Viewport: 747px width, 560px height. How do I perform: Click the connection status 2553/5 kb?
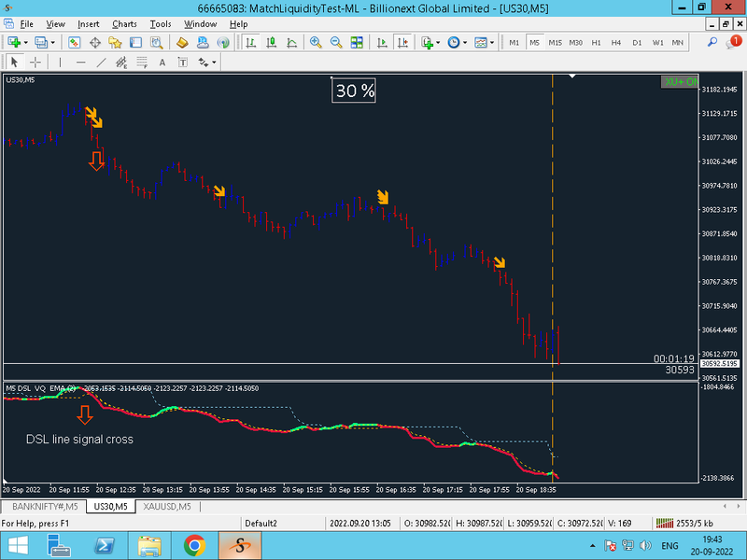(684, 524)
